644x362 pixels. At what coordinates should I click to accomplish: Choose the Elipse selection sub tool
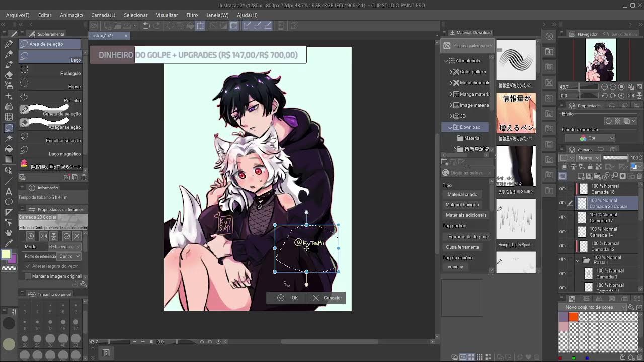pyautogui.click(x=50, y=84)
